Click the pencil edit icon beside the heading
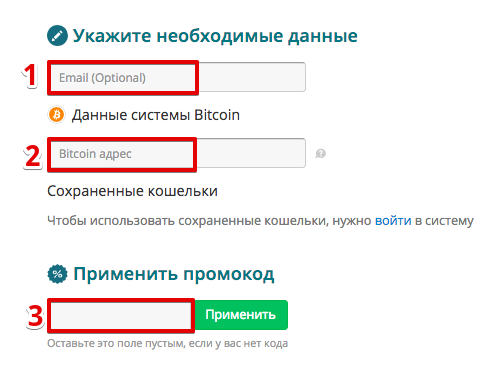 click(57, 35)
